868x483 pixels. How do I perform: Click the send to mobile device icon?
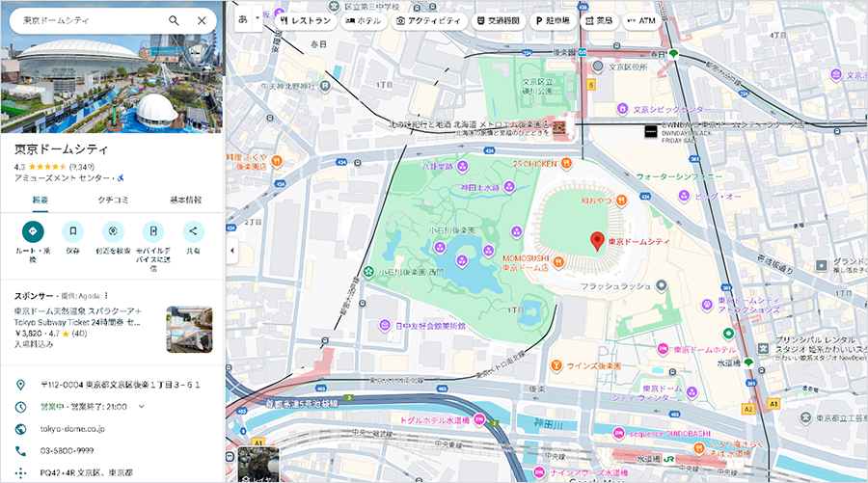[x=153, y=231]
